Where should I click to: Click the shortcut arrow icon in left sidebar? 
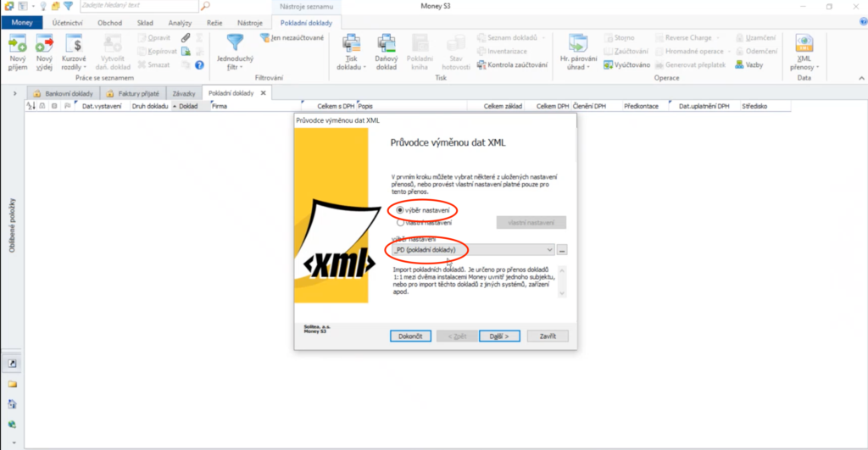[x=12, y=364]
